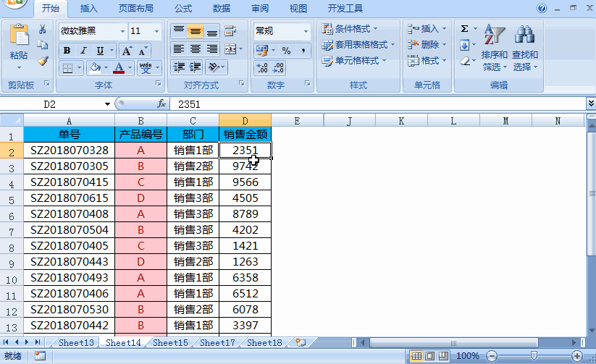The image size is (596, 364).
Task: Click the Copy icon
Action: [43, 45]
